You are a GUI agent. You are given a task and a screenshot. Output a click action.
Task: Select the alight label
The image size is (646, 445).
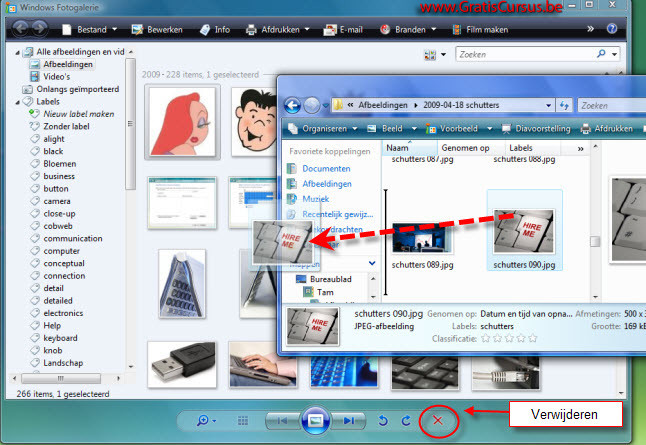pos(54,139)
